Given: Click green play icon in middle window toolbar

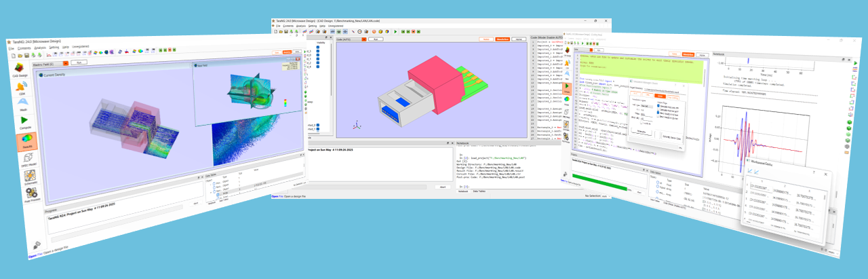Looking at the screenshot, I should (x=395, y=31).
